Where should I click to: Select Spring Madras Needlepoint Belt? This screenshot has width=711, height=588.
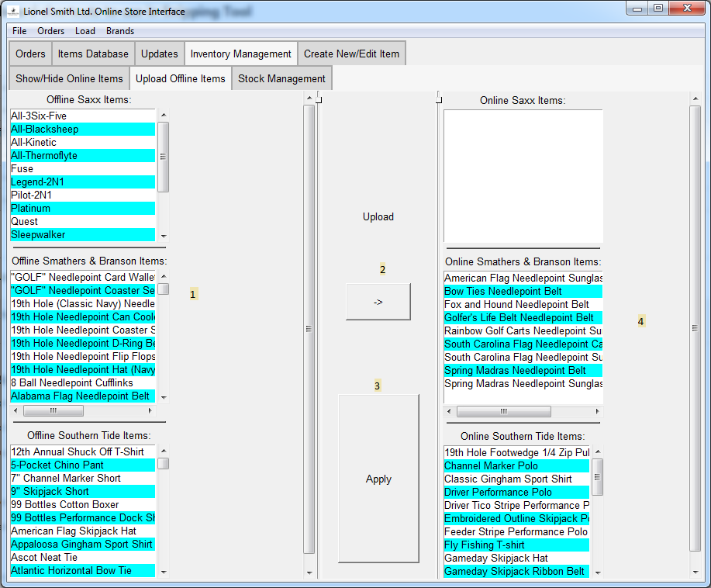click(523, 370)
